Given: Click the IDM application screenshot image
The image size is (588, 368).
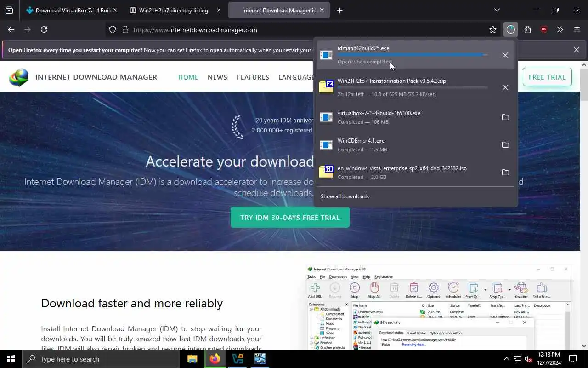Looking at the screenshot, I should 439,307.
